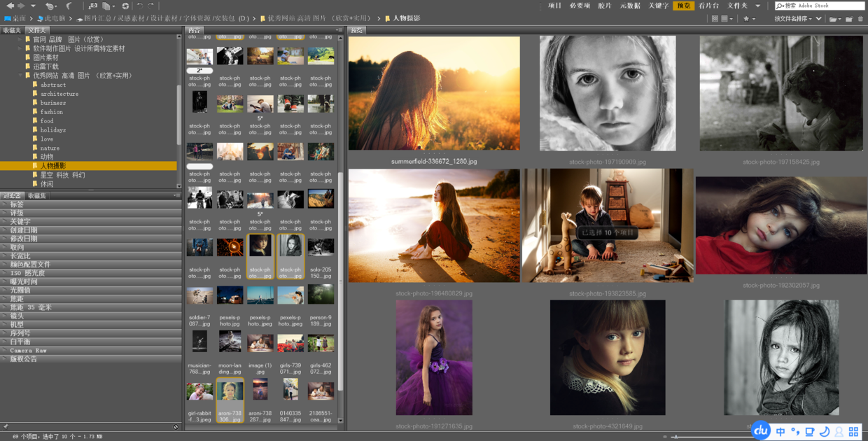Click the camera import photos icon
Screen dimensions: 868x441
point(92,6)
